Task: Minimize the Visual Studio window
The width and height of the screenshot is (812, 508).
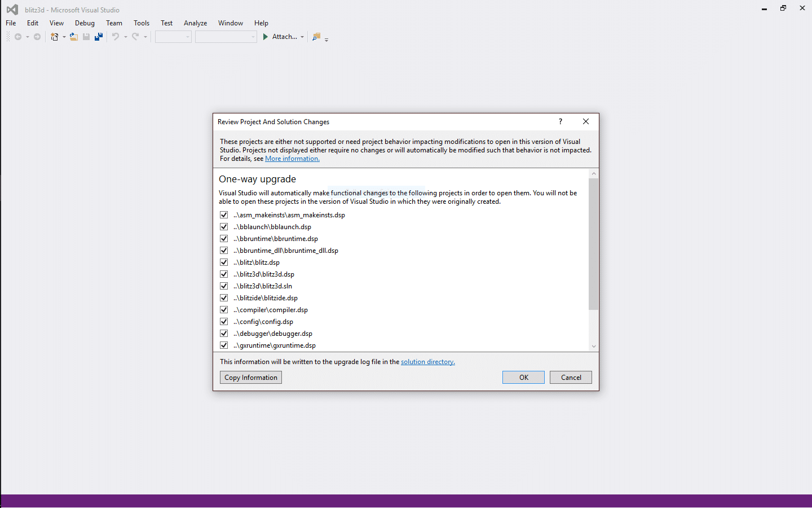Action: (x=764, y=8)
